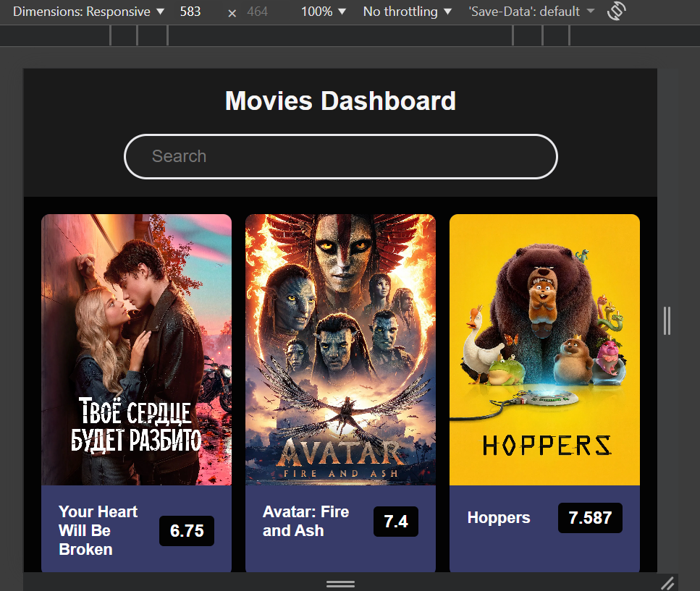
Task: Click the Hoppers title text
Action: (499, 518)
